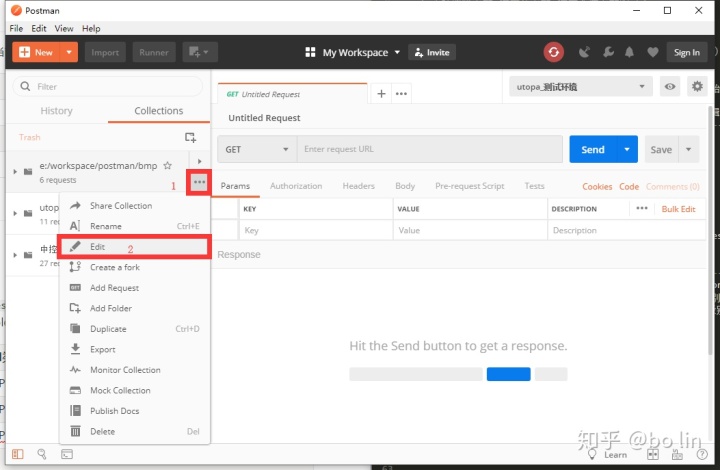Screen dimensions: 720x470
Task: Open tab options three-dots next to plus
Action: click(x=401, y=94)
